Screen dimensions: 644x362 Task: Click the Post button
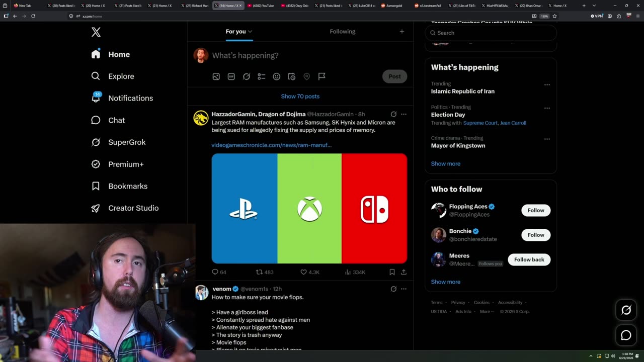pyautogui.click(x=394, y=76)
